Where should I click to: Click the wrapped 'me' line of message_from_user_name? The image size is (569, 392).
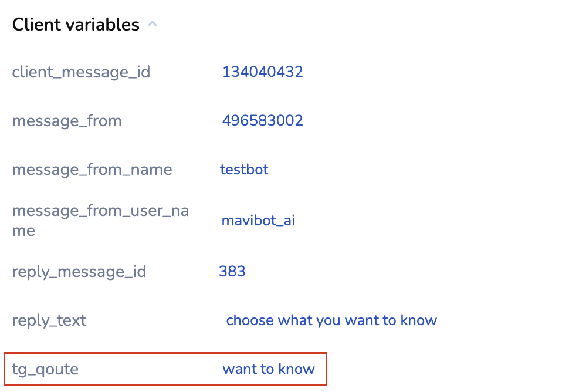23,231
